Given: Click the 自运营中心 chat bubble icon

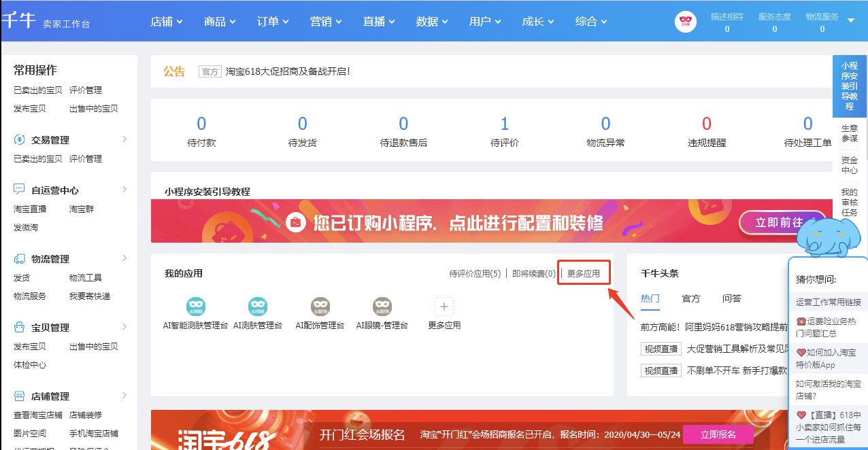Looking at the screenshot, I should coord(20,190).
